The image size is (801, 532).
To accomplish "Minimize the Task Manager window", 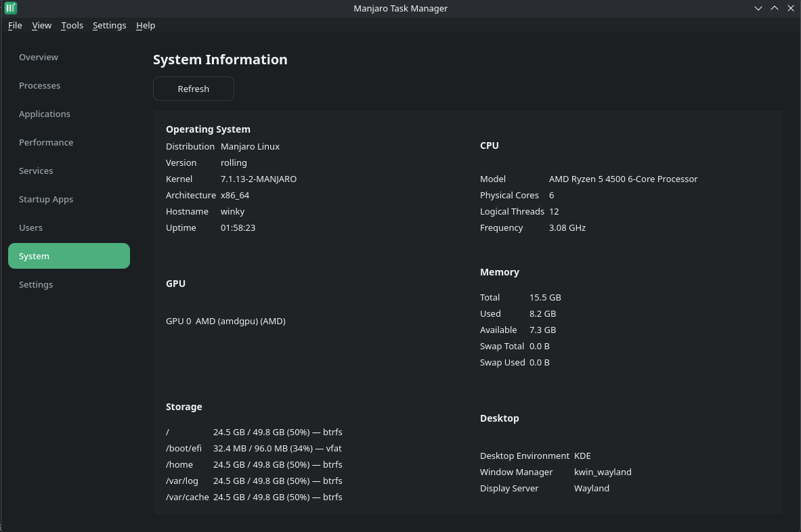I will pos(758,8).
